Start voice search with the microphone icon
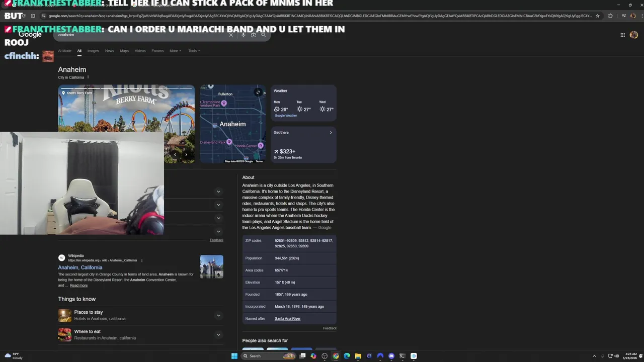 click(244, 35)
